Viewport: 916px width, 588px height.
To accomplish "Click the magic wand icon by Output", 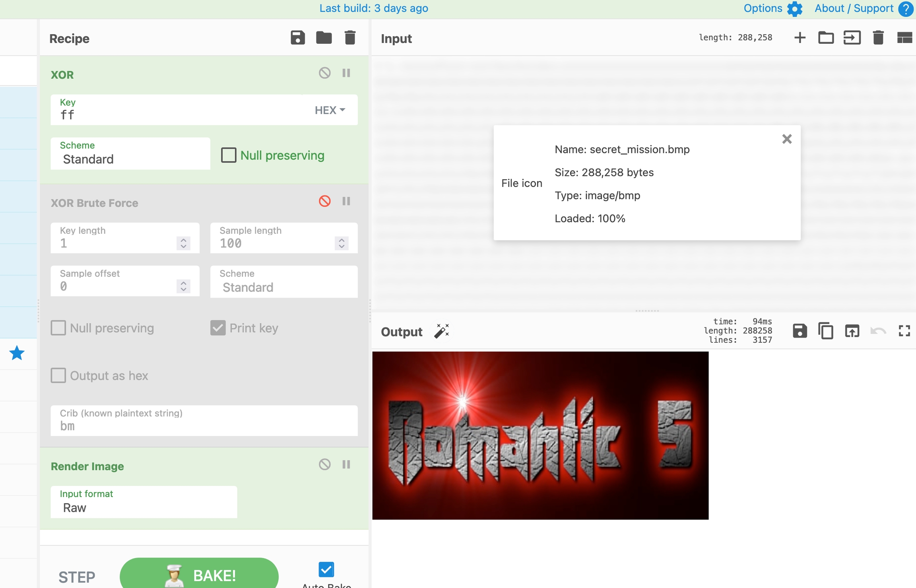I will coord(441,331).
